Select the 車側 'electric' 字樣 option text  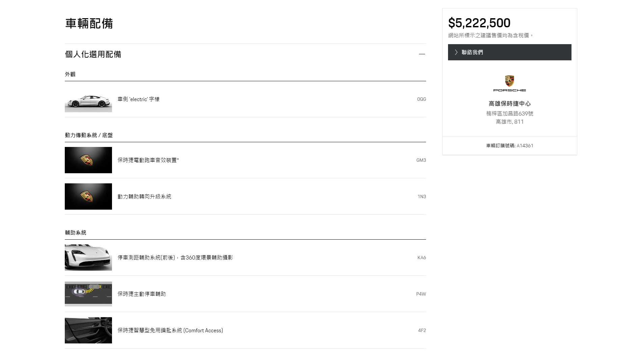(x=138, y=99)
